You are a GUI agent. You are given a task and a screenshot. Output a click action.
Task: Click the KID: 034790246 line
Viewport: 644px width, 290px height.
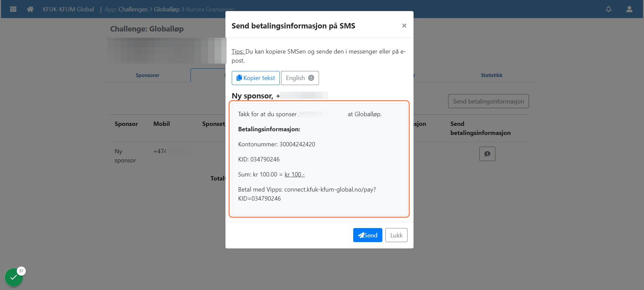[x=259, y=159]
